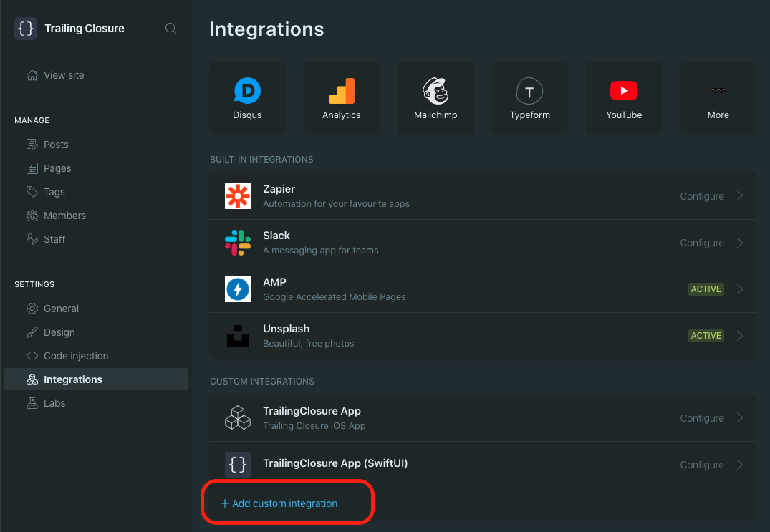Click the AMP lightning bolt logo
Viewport: 770px width, 532px height.
[238, 289]
